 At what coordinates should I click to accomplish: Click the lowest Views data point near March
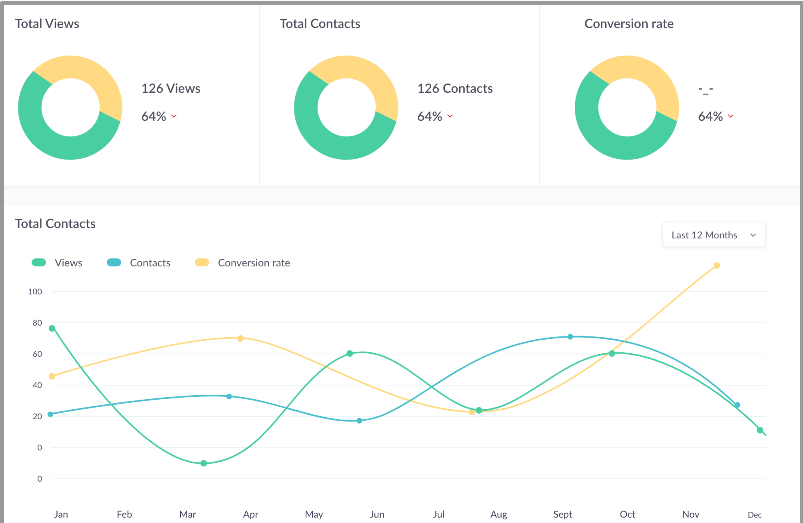pyautogui.click(x=204, y=463)
